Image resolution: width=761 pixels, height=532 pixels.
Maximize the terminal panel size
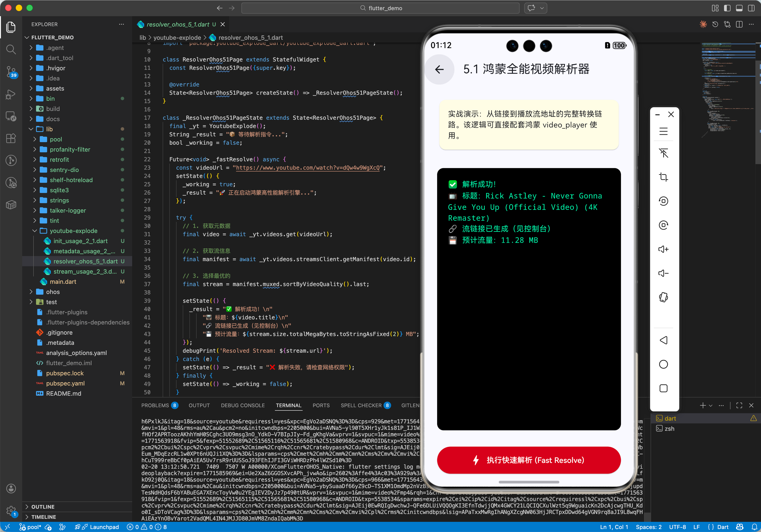click(739, 405)
